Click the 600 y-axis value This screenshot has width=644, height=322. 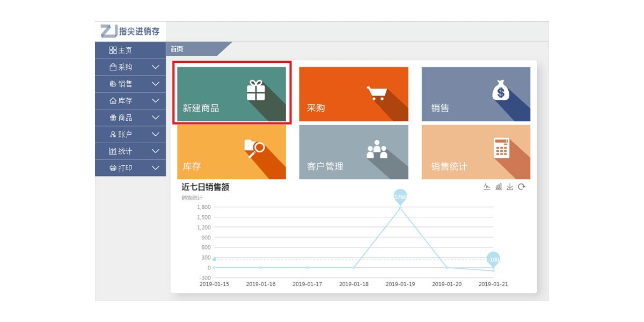(206, 247)
